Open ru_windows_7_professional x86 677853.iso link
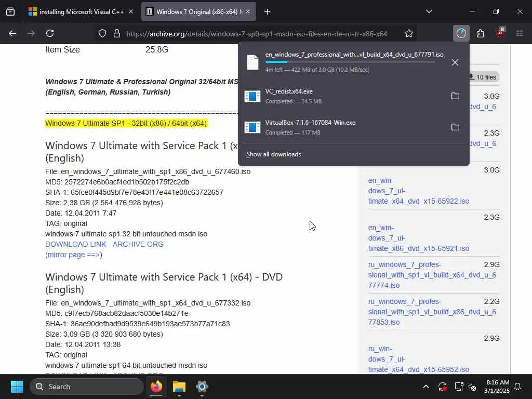This screenshot has width=532, height=399. [x=432, y=312]
